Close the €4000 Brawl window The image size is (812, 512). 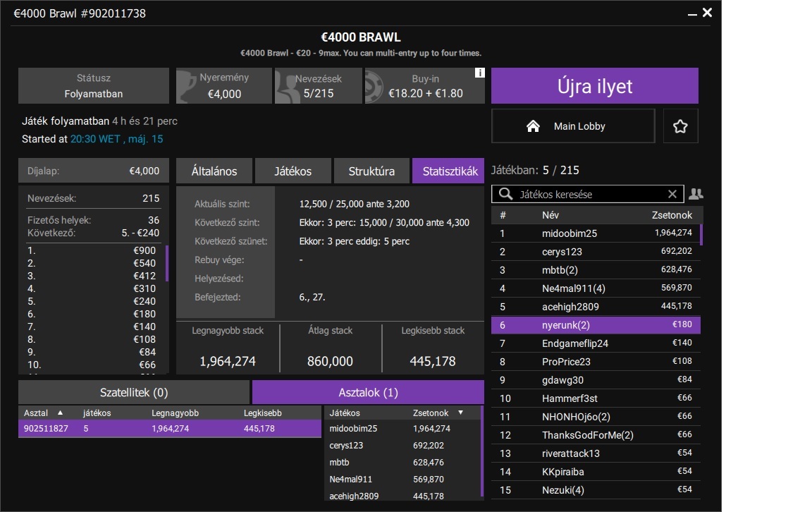coord(708,13)
